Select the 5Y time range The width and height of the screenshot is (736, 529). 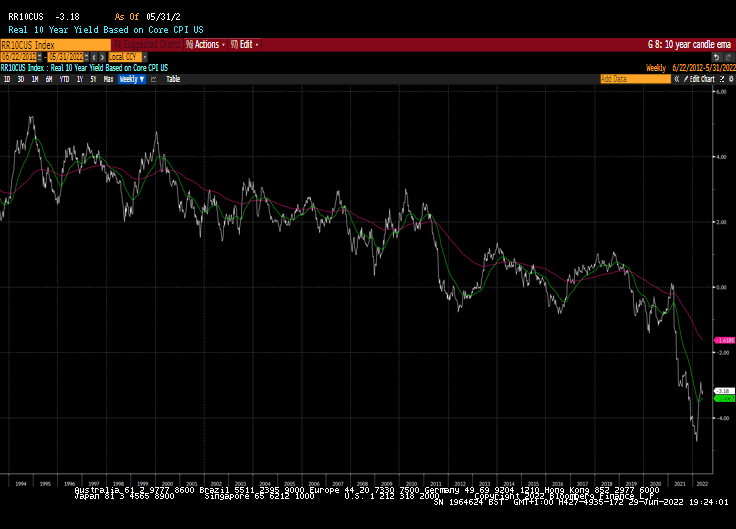click(x=93, y=78)
